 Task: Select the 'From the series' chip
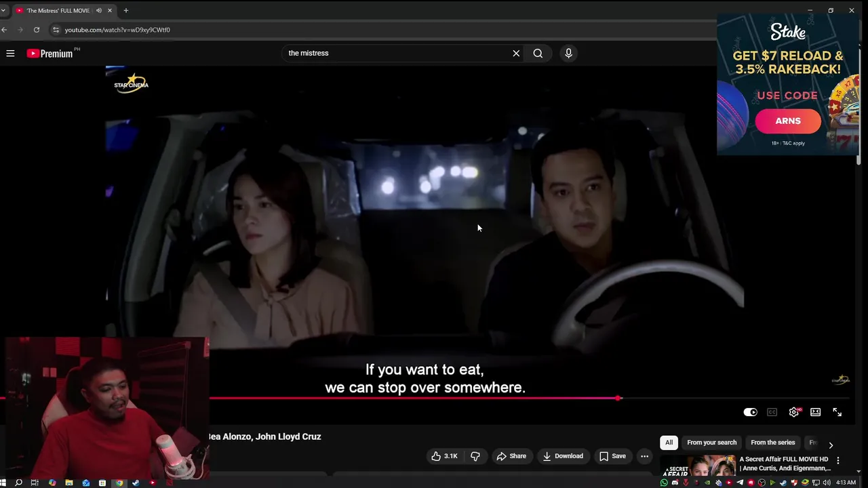point(772,443)
